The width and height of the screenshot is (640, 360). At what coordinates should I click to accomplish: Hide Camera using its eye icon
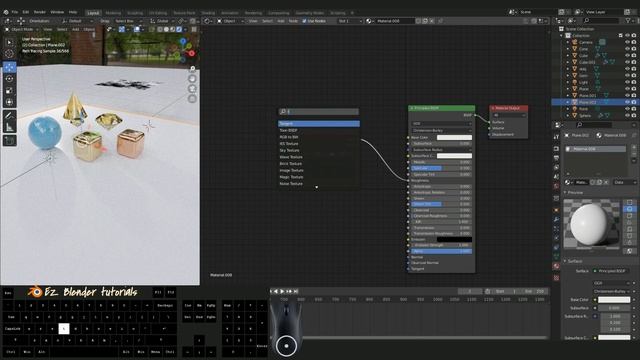coord(627,42)
